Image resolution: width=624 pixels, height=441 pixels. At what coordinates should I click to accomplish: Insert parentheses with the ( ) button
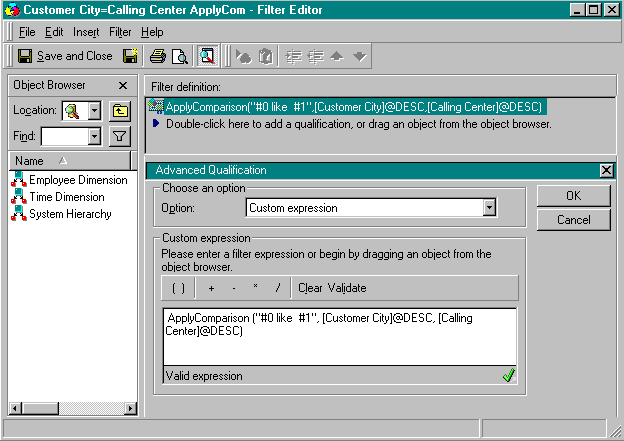178,288
